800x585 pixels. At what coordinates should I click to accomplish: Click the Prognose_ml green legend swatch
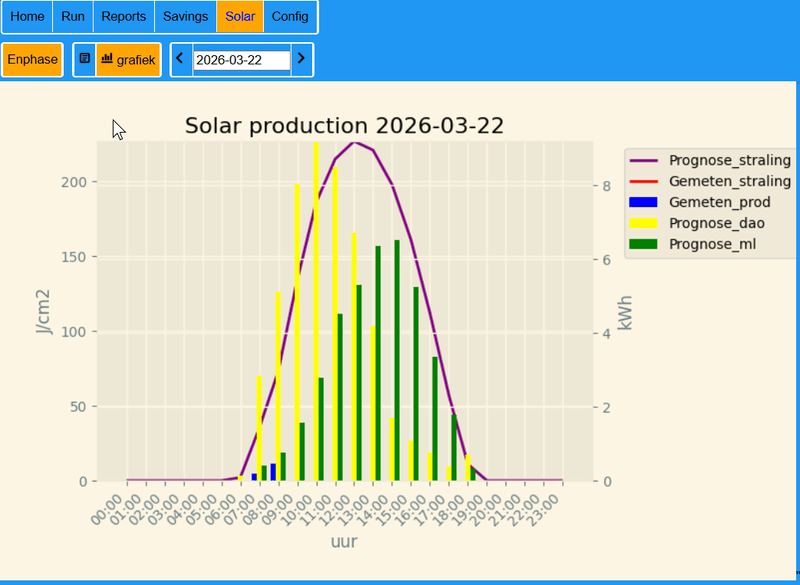point(645,244)
